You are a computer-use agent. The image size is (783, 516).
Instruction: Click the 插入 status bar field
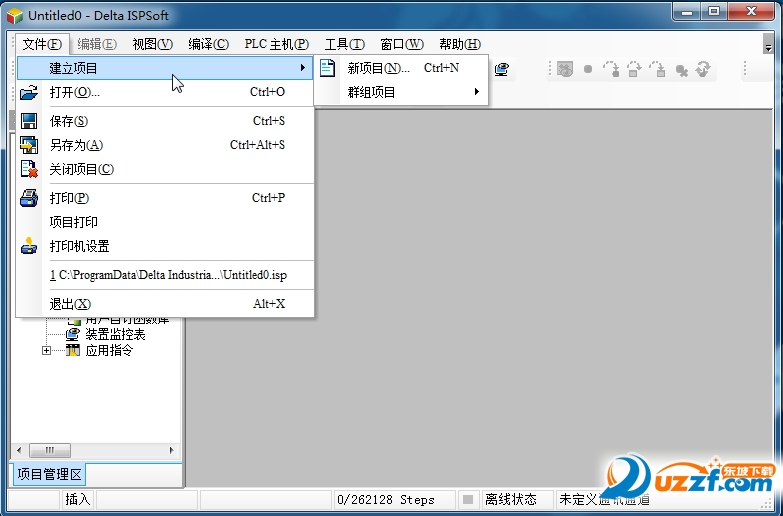coord(78,499)
